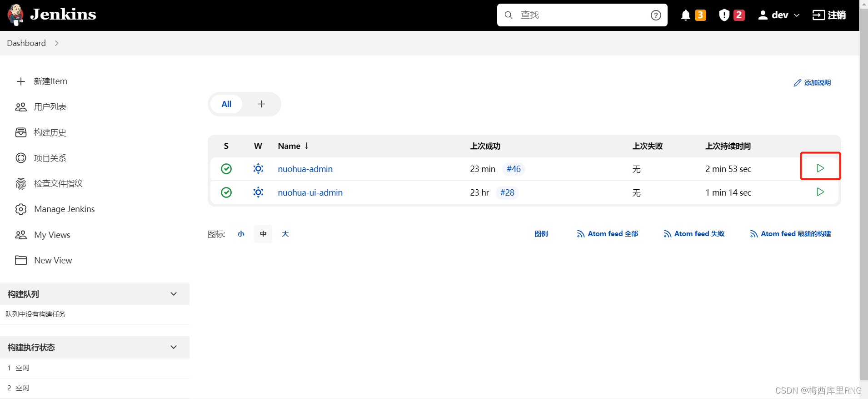Click the search magnifier icon
Image resolution: width=868 pixels, height=399 pixels.
(x=509, y=15)
